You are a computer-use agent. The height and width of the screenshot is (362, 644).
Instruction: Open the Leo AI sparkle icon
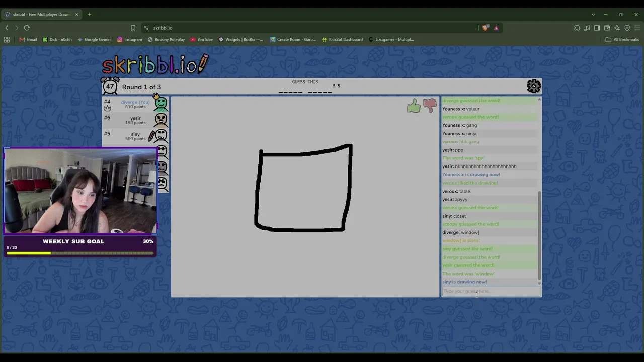click(617, 28)
